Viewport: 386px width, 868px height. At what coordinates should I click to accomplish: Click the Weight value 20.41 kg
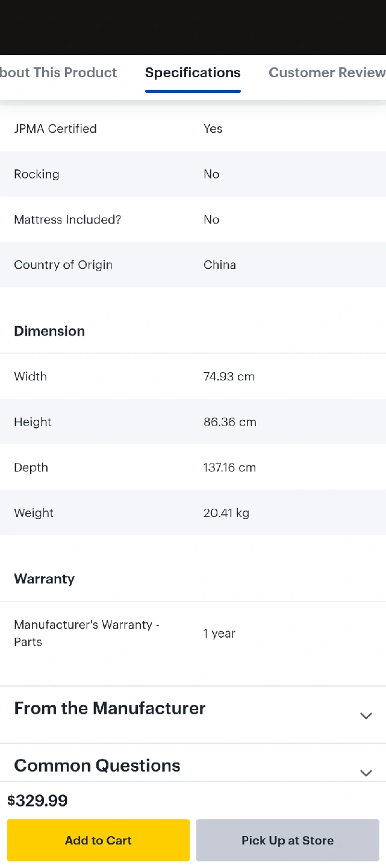pos(226,513)
